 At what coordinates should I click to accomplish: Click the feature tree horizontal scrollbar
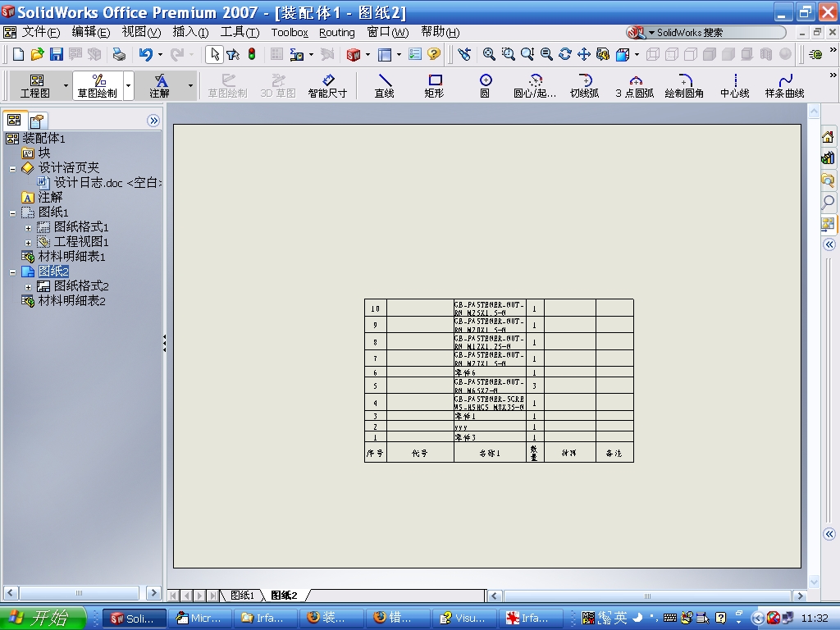pos(80,593)
